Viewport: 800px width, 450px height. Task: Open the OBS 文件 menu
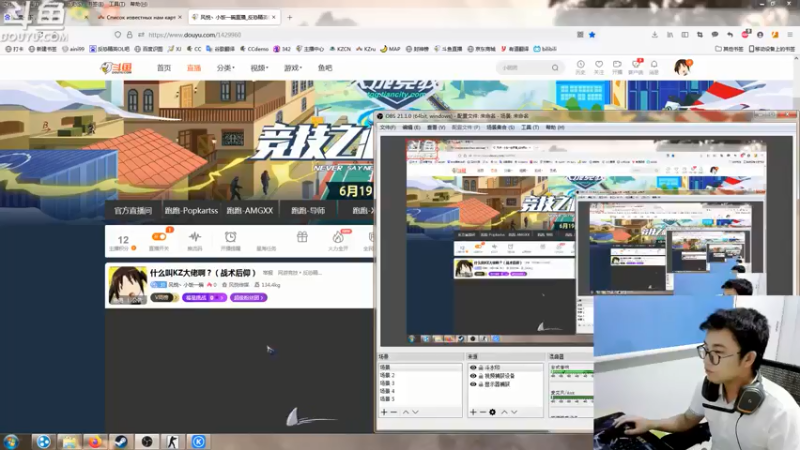388,127
